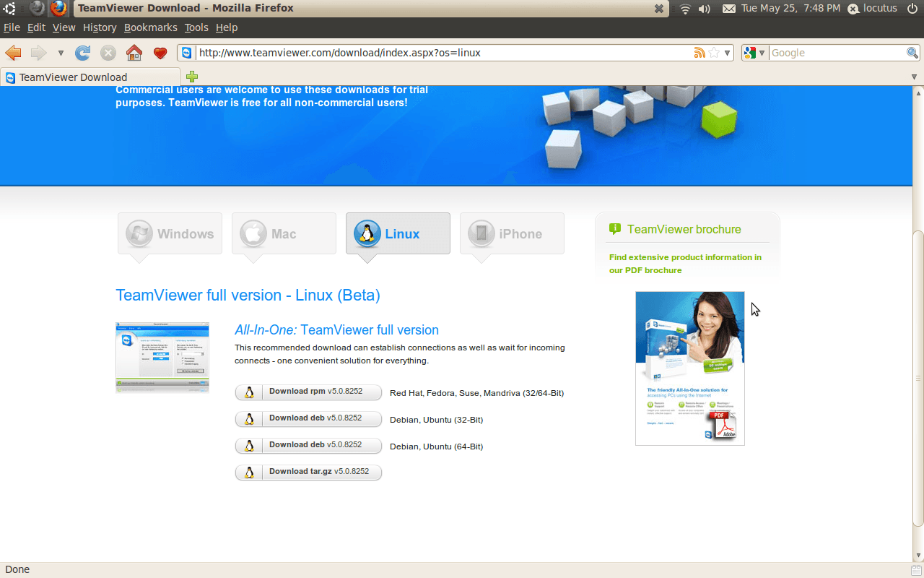
Task: Open the recent pages history dropdown arrow
Action: tap(61, 53)
